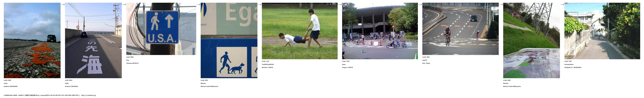
Task: Click the arrow before the wheelbarrow-game photo
Action: 260,4
